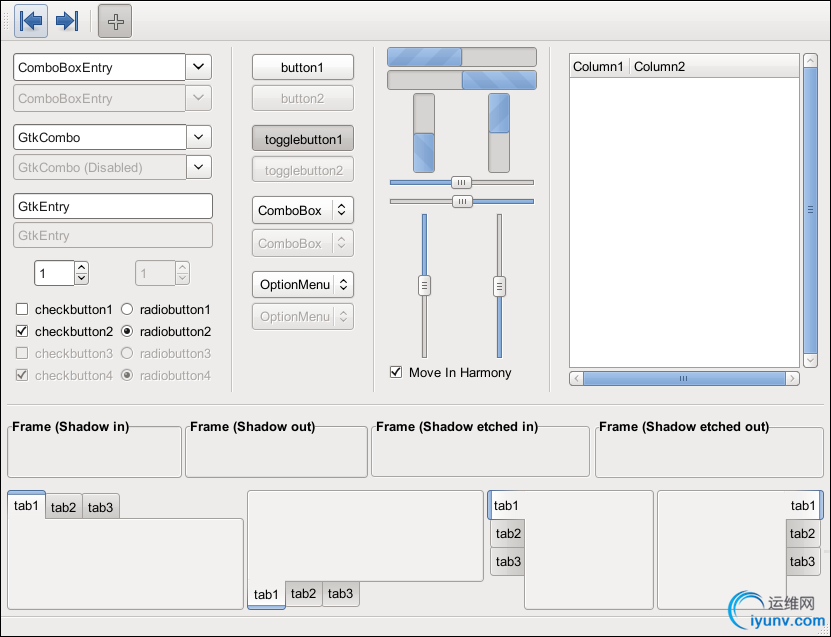Click disabled radiobutton4 option
The width and height of the screenshot is (831, 637).
(x=127, y=375)
